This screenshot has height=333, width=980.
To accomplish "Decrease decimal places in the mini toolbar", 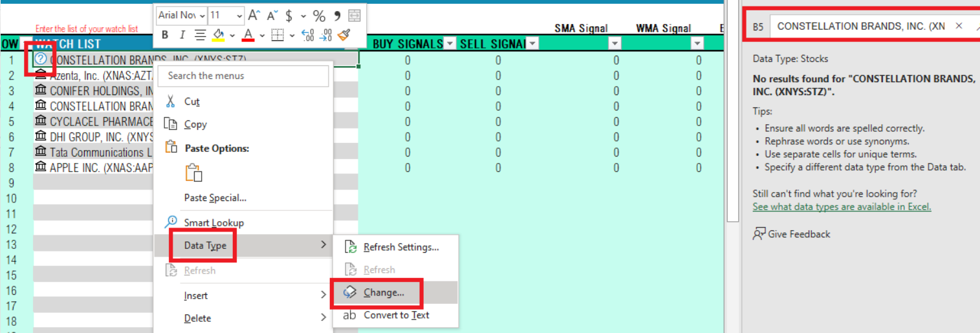I will 326,35.
